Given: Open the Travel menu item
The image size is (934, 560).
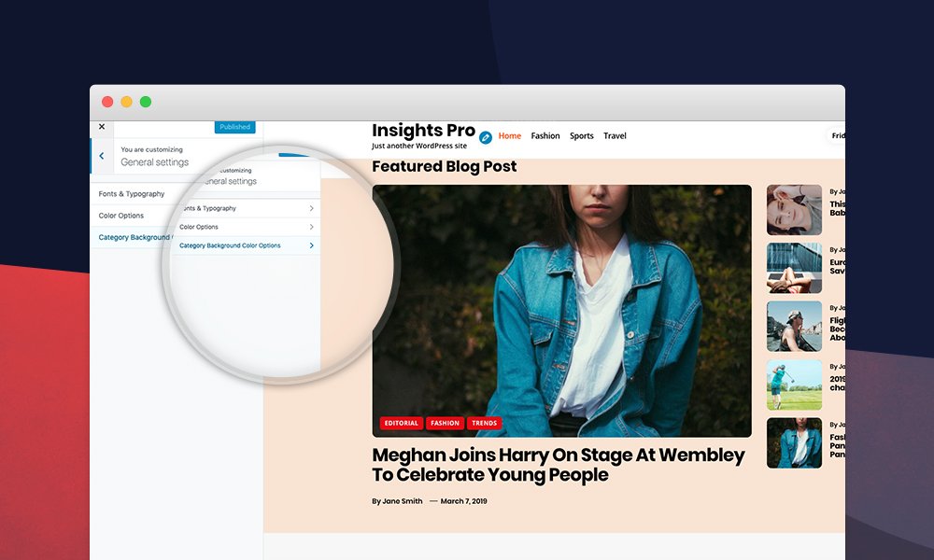Looking at the screenshot, I should (x=615, y=135).
